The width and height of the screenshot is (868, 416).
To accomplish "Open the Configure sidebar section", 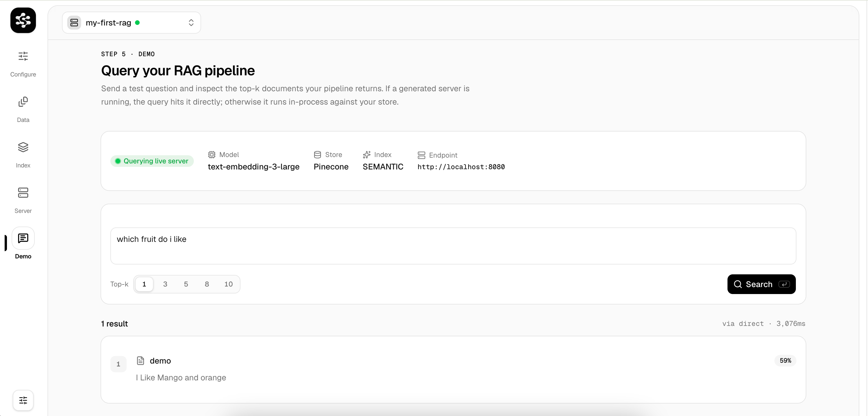I will [23, 64].
